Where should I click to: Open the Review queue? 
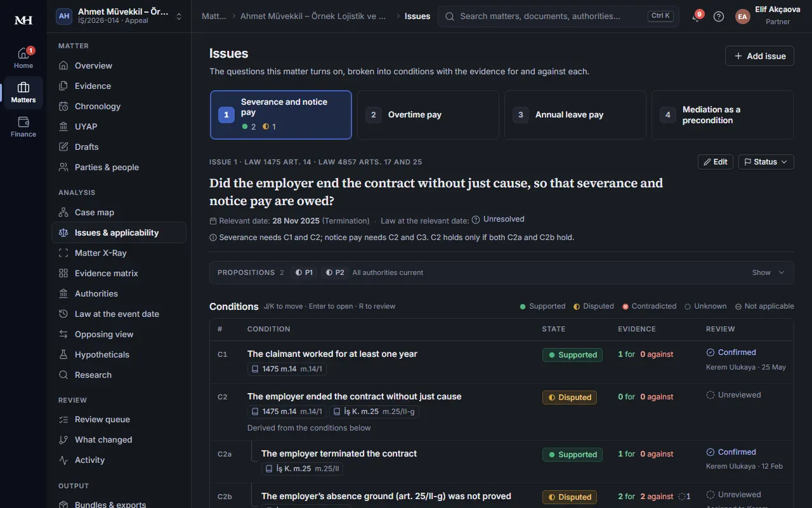coord(119,419)
